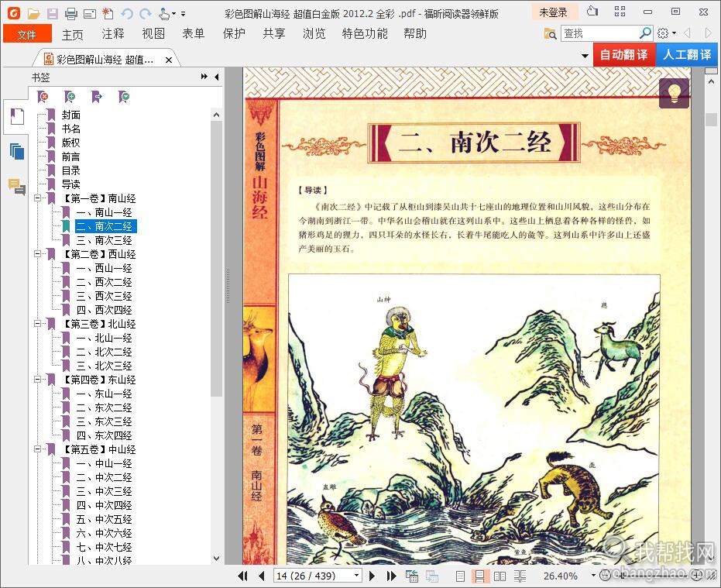
Task: Open the tab list dropdown arrow
Action: (x=585, y=56)
